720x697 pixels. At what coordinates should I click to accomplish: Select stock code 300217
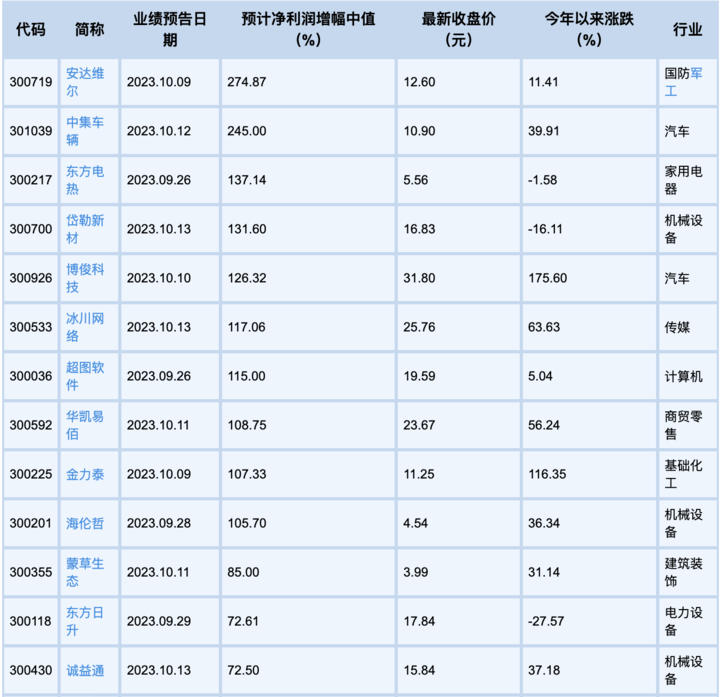31,180
